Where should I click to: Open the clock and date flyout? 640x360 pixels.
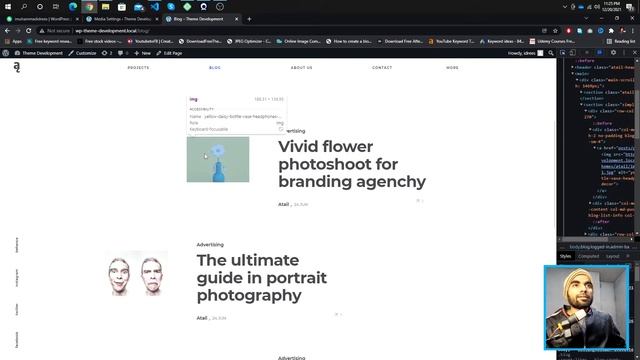611,7
